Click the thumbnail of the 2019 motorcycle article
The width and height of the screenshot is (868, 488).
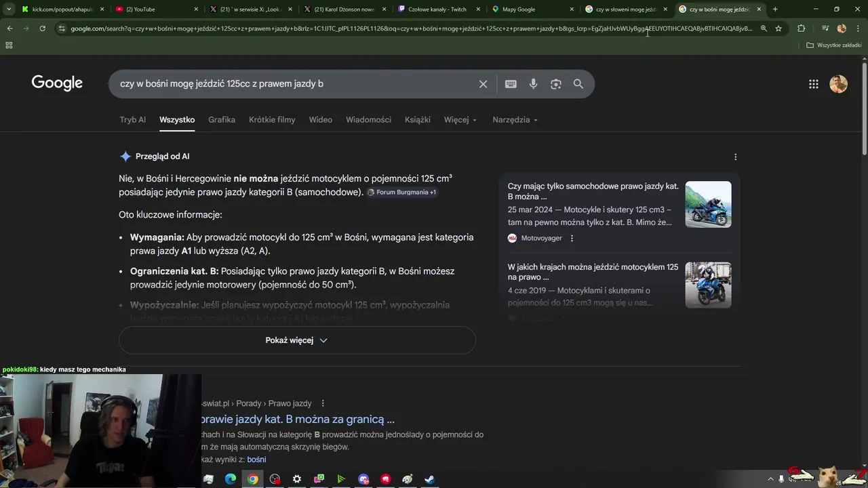(x=708, y=285)
